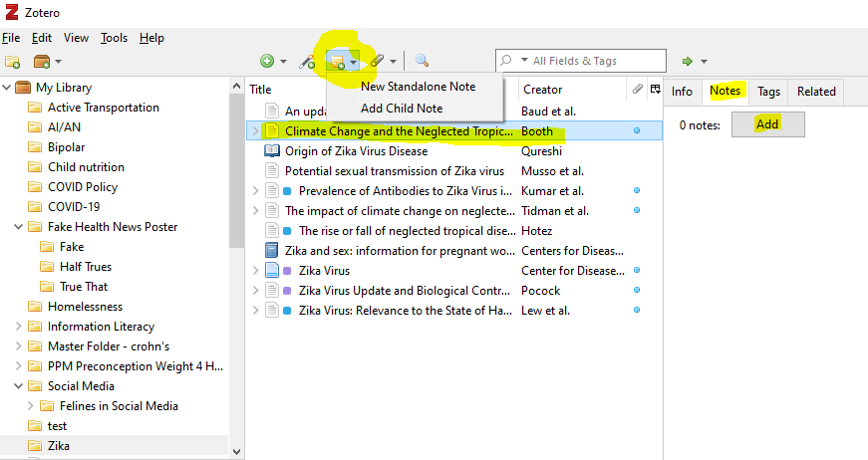Expand the Information Literacy collection
Image resolution: width=868 pixels, height=460 pixels.
18,327
